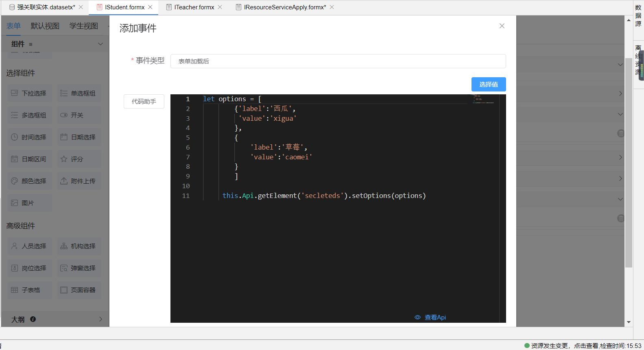644x350 pixels.
Task: Close the IResourceServiceApply.formx tab
Action: (332, 7)
